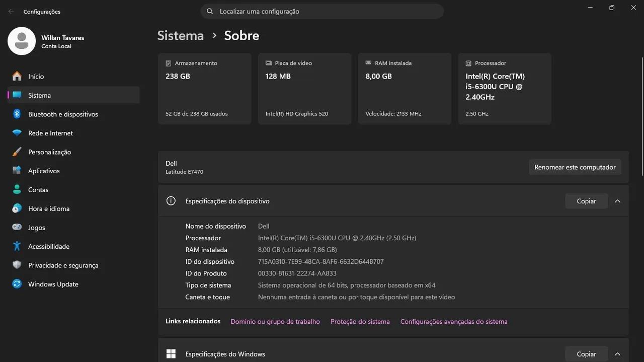
Task: Open Configurações avançadas do sistema link
Action: coord(454,322)
